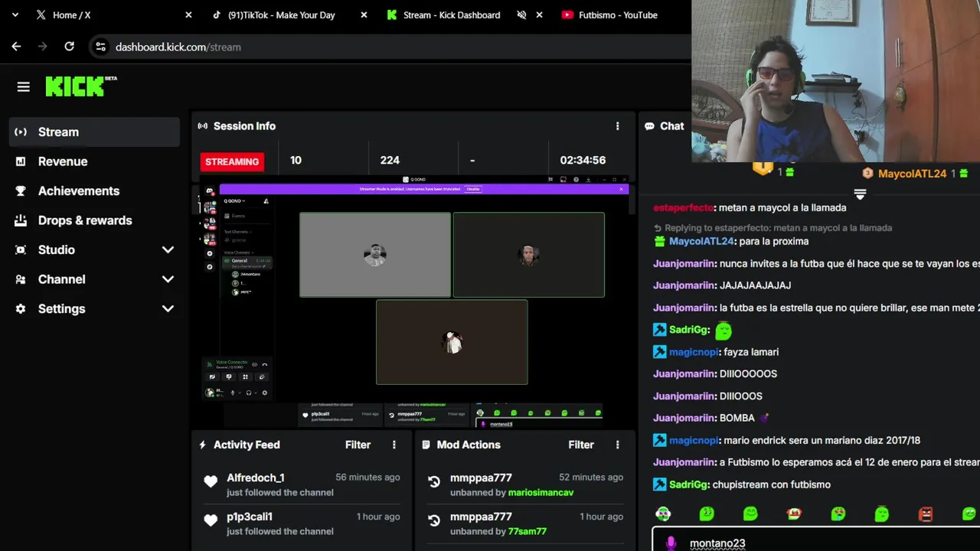Click the purple microphone icon beside montano23
Image resolution: width=980 pixels, height=551 pixels.
(671, 543)
